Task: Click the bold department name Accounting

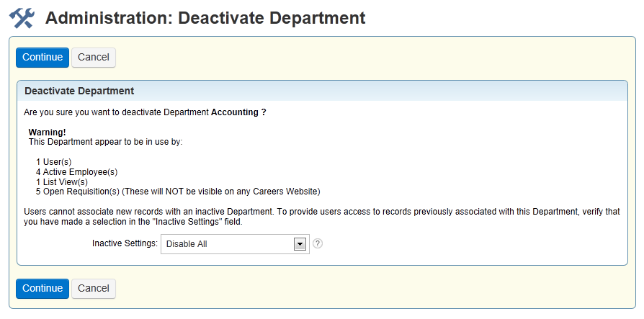Action: click(235, 112)
